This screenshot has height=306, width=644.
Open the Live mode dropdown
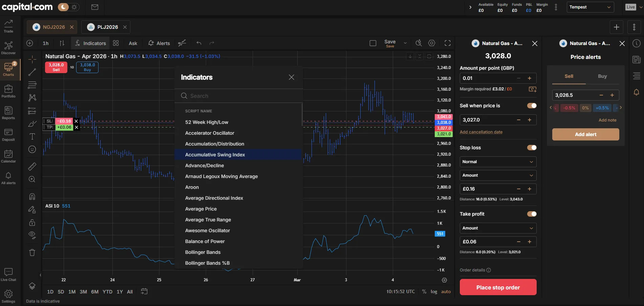tap(633, 7)
